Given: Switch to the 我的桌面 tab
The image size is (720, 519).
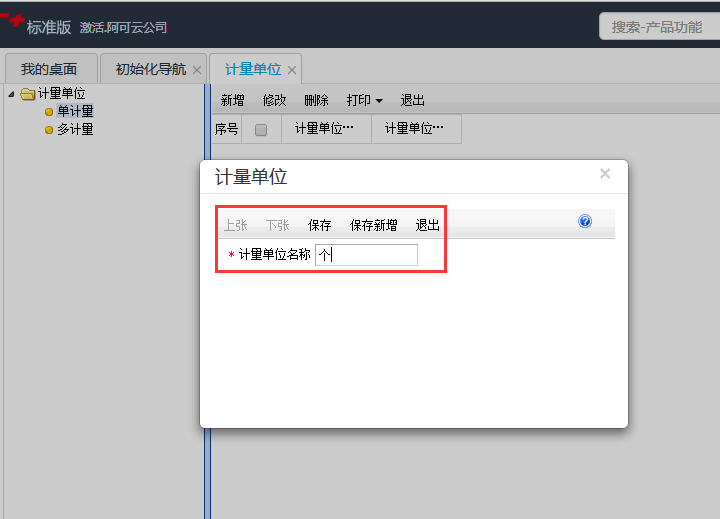Looking at the screenshot, I should point(49,69).
